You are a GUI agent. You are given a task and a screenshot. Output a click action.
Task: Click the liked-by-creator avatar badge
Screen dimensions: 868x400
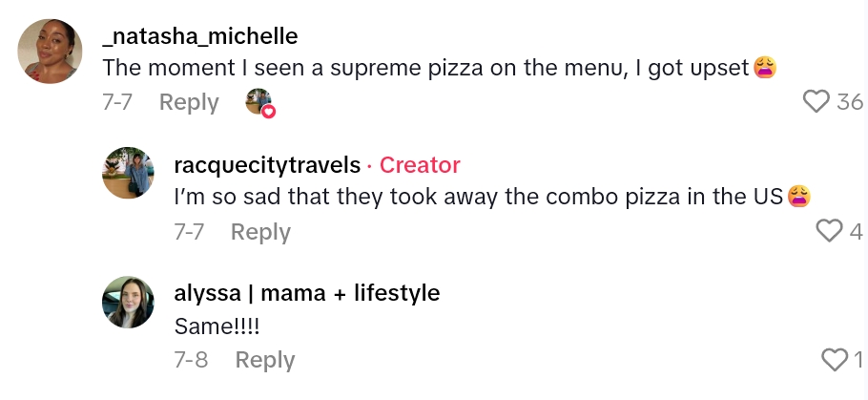259,101
